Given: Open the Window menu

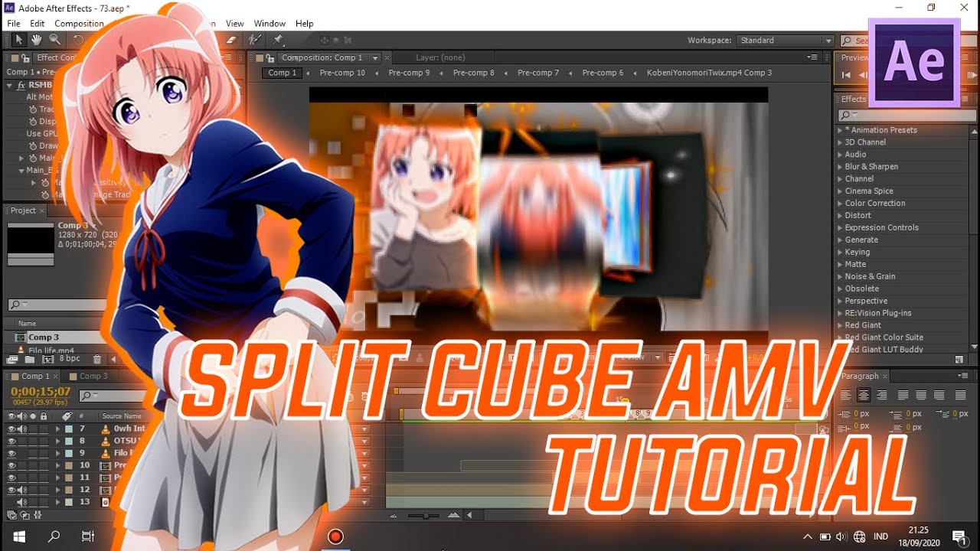Looking at the screenshot, I should (269, 24).
